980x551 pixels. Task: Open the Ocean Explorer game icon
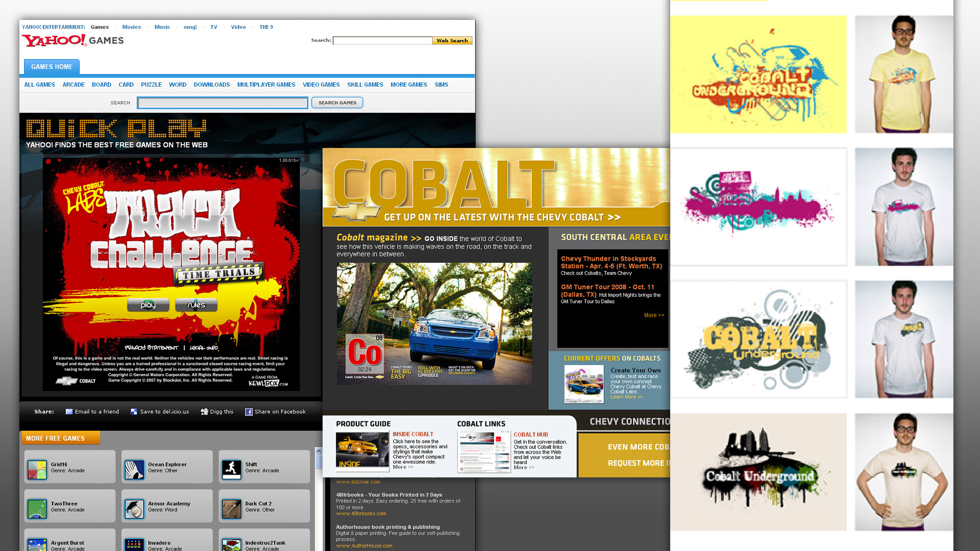pyautogui.click(x=134, y=469)
